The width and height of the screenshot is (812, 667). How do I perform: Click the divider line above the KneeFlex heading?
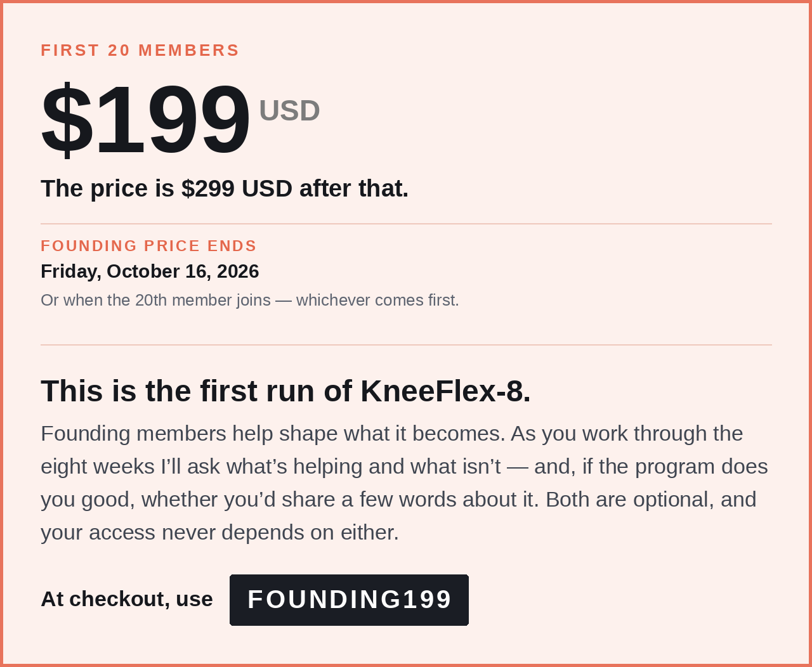pyautogui.click(x=406, y=345)
